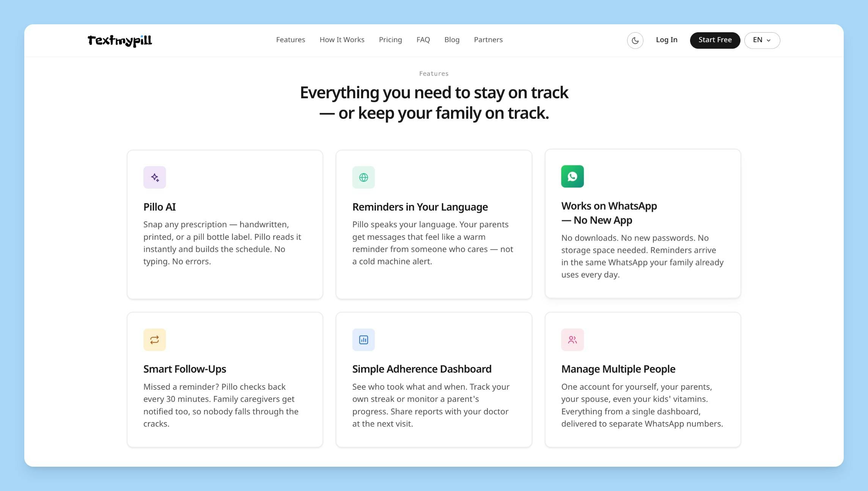The height and width of the screenshot is (491, 868).
Task: Click the description starting 'Pillo speaks your language'
Action: 433,243
